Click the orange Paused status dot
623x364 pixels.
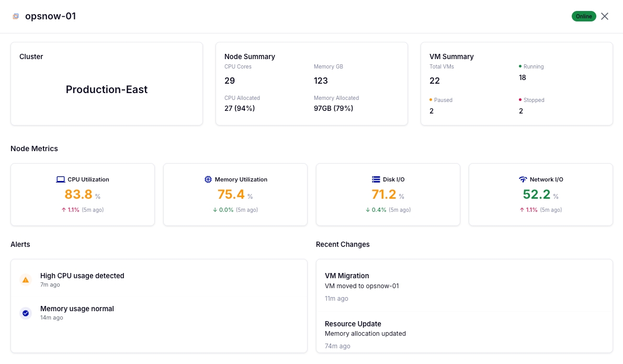(x=431, y=99)
